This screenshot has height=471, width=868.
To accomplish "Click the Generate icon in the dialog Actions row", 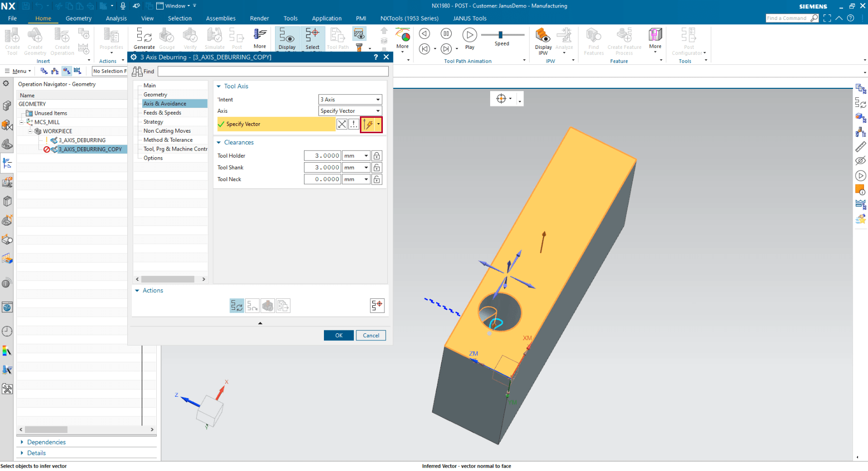I will (x=237, y=305).
